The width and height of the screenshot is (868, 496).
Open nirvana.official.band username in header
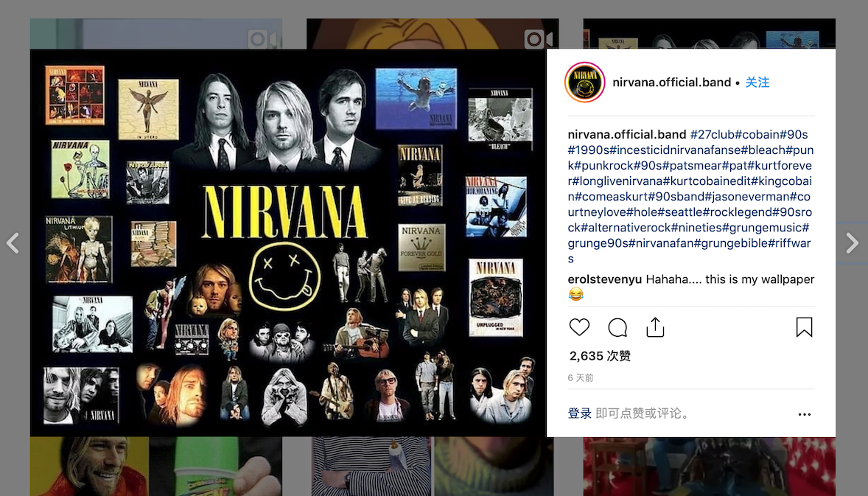coord(671,83)
